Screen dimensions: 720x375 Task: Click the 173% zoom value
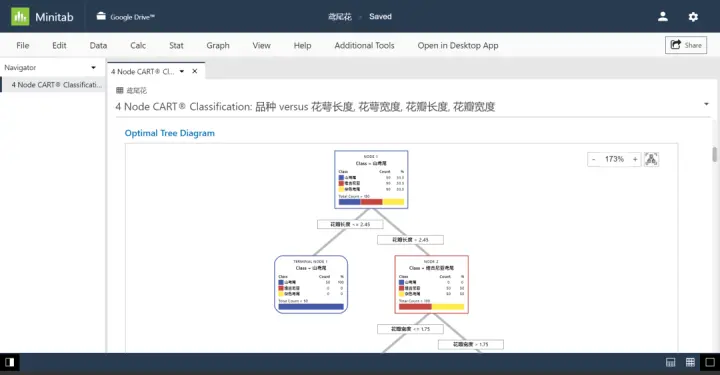click(x=614, y=159)
